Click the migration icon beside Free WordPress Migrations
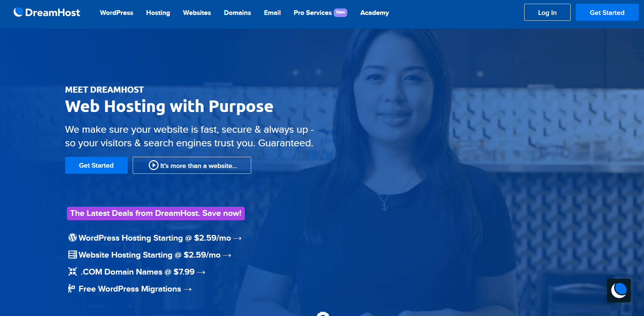The image size is (644, 316). click(71, 289)
